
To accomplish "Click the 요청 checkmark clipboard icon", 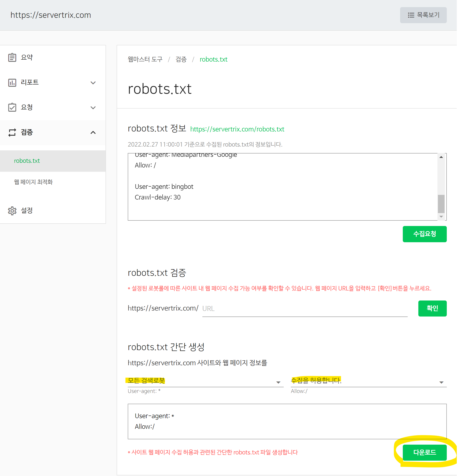I will [12, 107].
